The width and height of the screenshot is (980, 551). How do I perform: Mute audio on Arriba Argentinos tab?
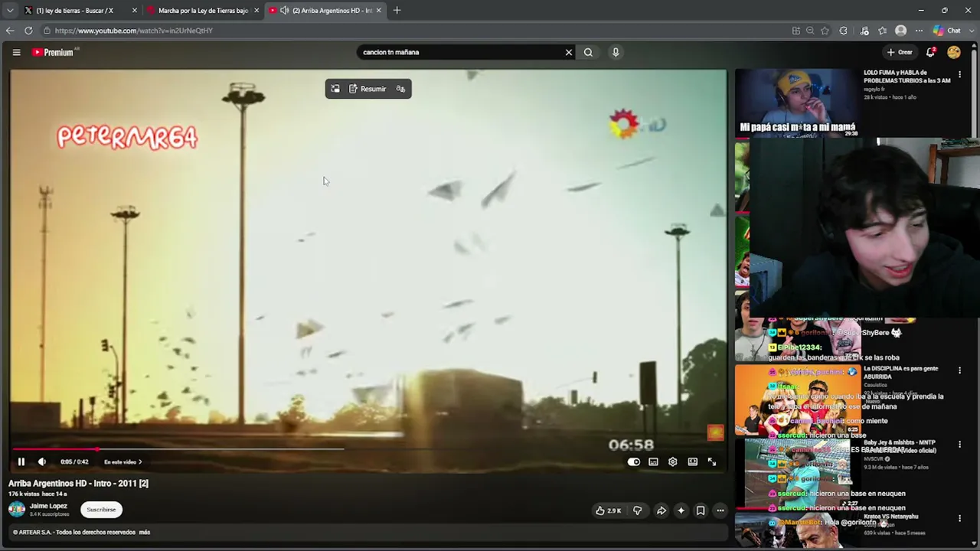285,11
